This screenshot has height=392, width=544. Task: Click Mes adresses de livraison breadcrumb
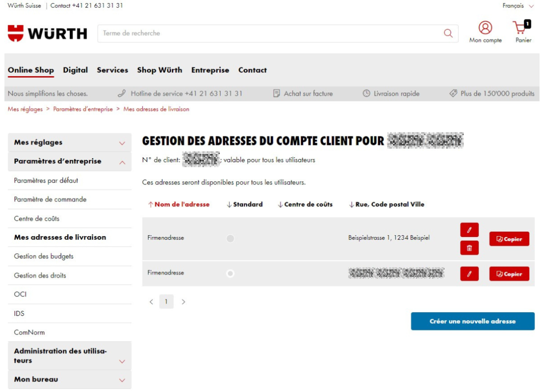coord(156,109)
